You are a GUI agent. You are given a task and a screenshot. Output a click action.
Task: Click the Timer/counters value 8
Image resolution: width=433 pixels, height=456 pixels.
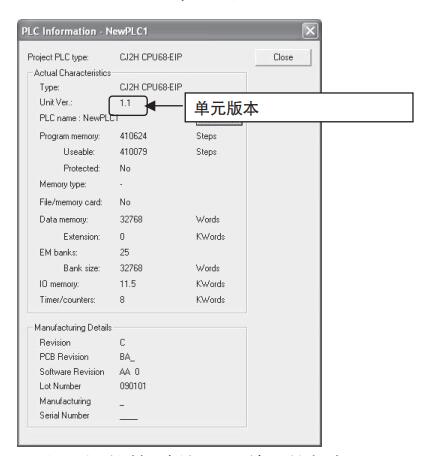[122, 300]
